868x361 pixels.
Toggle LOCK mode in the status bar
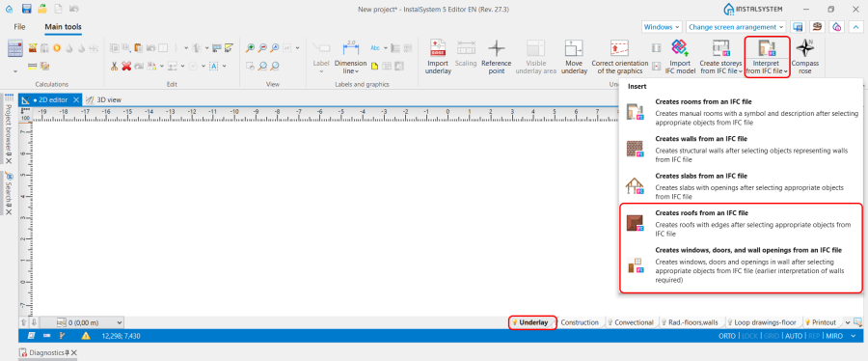coord(749,336)
